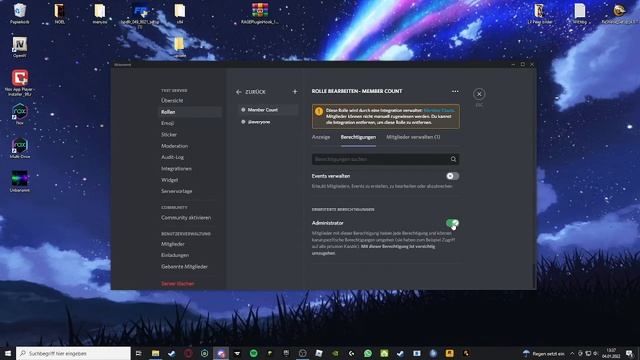The image size is (640, 360).
Task: Open Gebannte Mitglieder list
Action: (190, 267)
